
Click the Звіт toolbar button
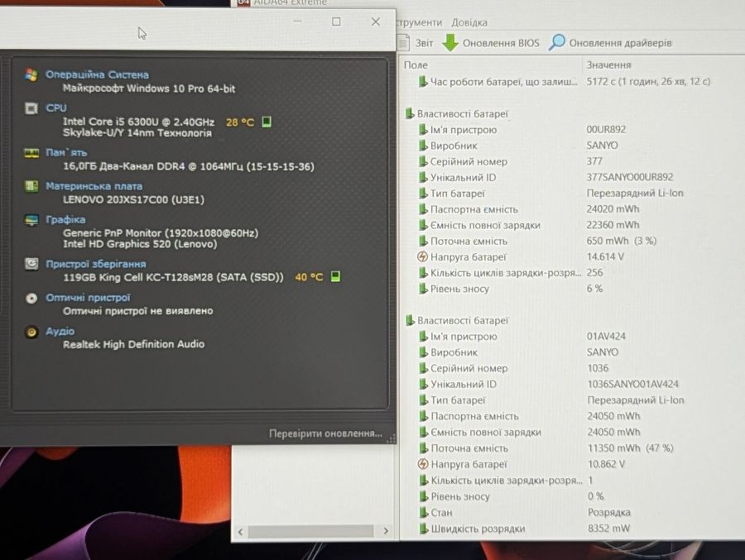(x=416, y=43)
